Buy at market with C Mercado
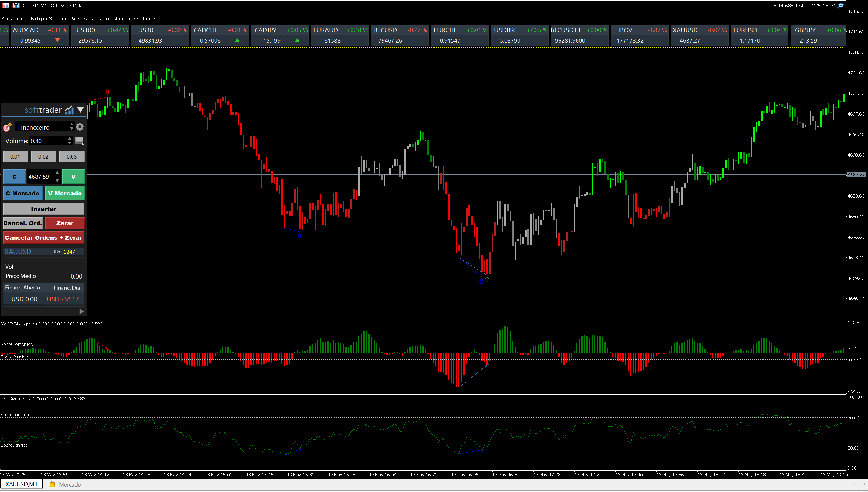868x492 pixels. (23, 193)
